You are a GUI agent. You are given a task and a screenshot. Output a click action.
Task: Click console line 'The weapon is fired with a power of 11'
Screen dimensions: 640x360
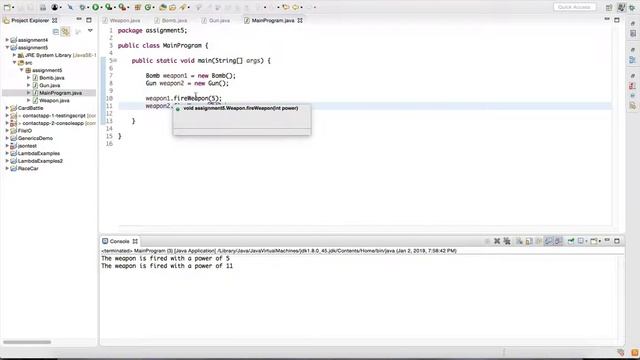167,266
